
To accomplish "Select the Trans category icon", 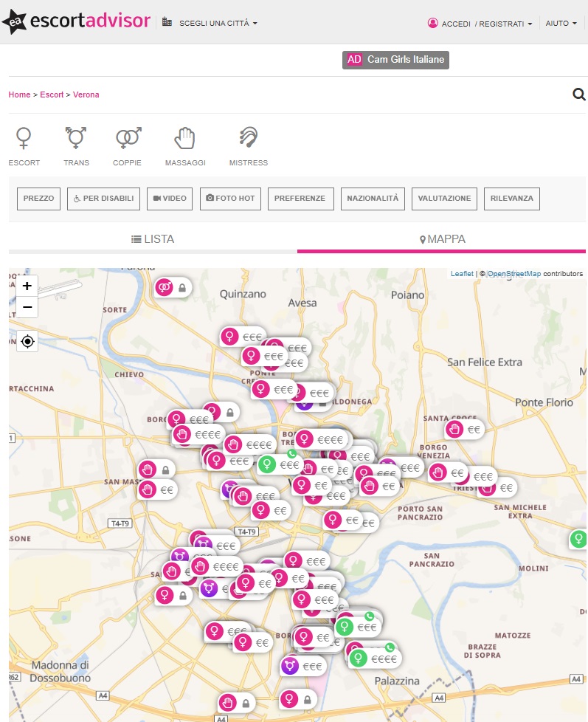I will [76, 138].
